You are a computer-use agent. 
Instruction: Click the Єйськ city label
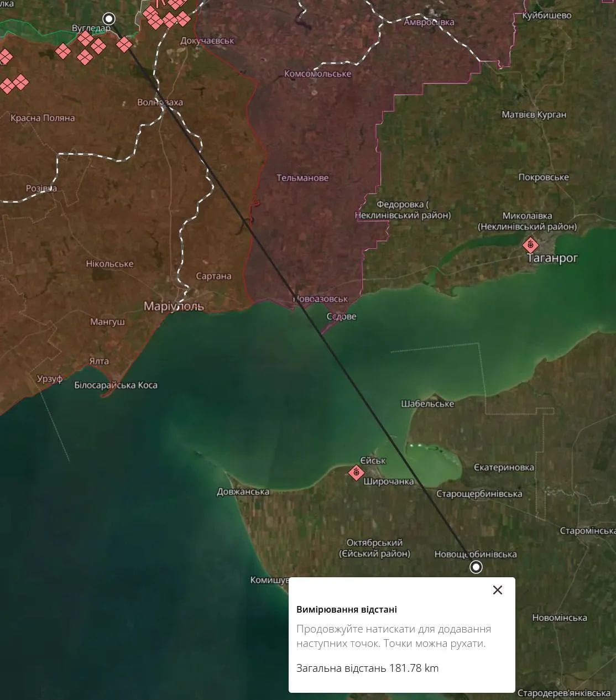373,461
